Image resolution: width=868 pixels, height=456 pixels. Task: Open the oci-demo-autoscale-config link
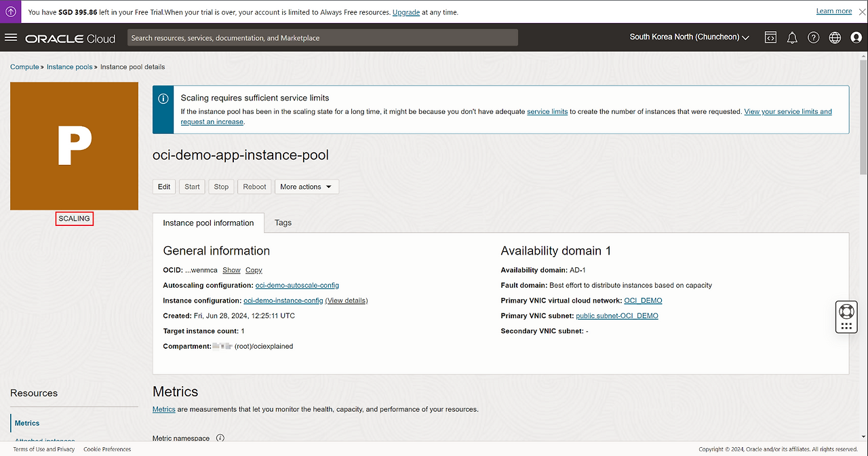click(x=297, y=285)
